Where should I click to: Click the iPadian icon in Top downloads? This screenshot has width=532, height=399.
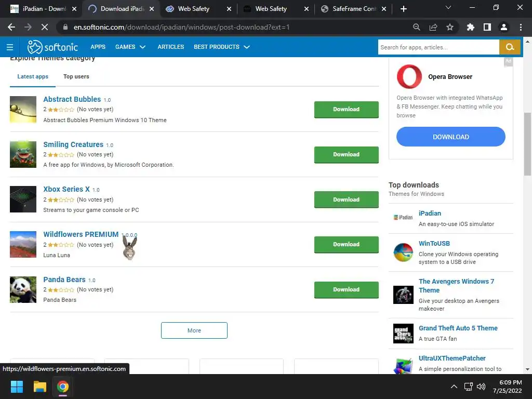point(403,218)
